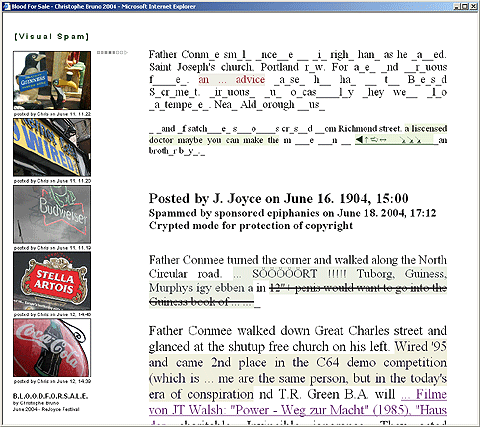The width and height of the screenshot is (480, 427).
Task: Click the 'B.L.O.O.D.F.O.R.S.A.L.E.' title text
Action: [50, 396]
